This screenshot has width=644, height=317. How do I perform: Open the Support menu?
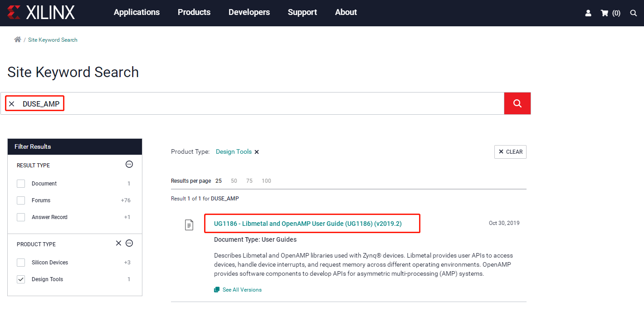click(x=302, y=12)
